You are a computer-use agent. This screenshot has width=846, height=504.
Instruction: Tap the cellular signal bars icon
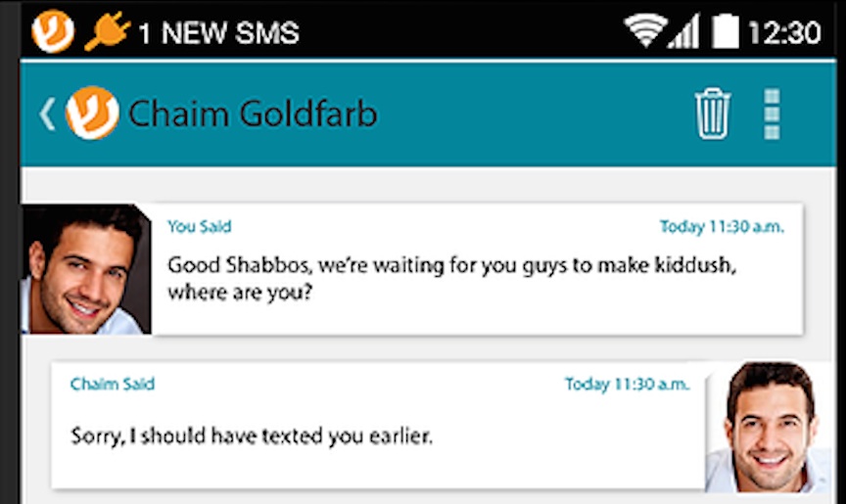683,31
